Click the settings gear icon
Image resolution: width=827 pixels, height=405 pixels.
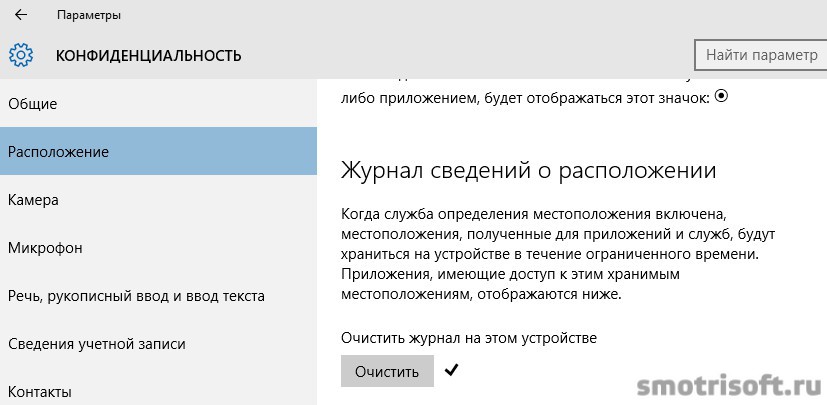click(21, 55)
